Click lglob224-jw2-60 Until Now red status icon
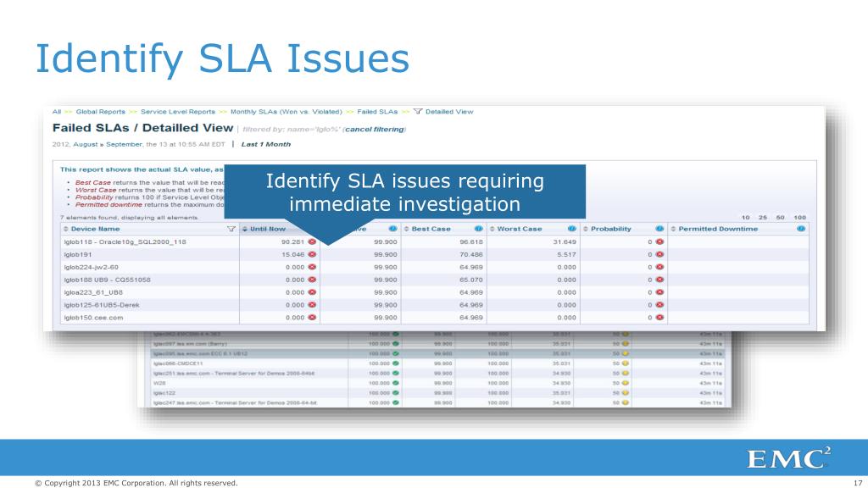This screenshot has height=488, width=868. tap(312, 267)
